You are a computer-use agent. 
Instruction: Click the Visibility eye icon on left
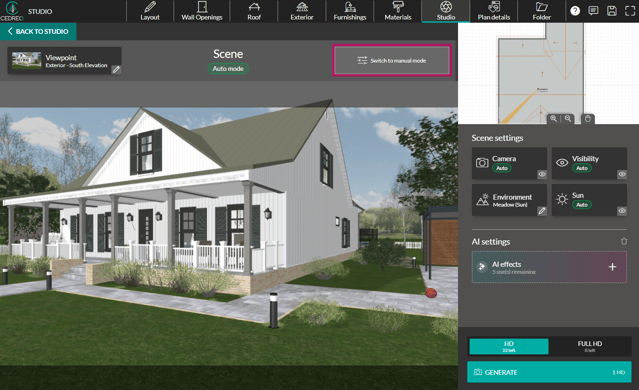562,163
